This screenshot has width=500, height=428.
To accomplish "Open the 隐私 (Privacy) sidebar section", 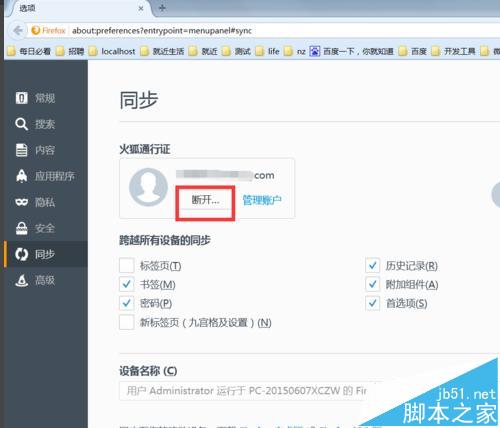I will pyautogui.click(x=46, y=202).
